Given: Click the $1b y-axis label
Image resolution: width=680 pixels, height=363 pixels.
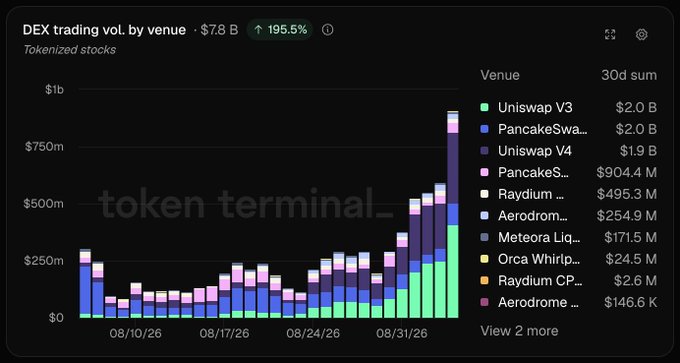Looking at the screenshot, I should point(54,90).
